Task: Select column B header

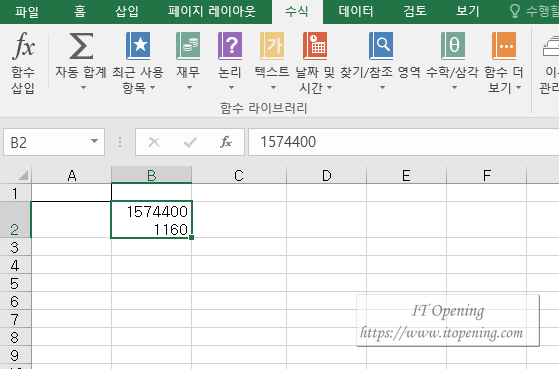Action: [x=152, y=175]
